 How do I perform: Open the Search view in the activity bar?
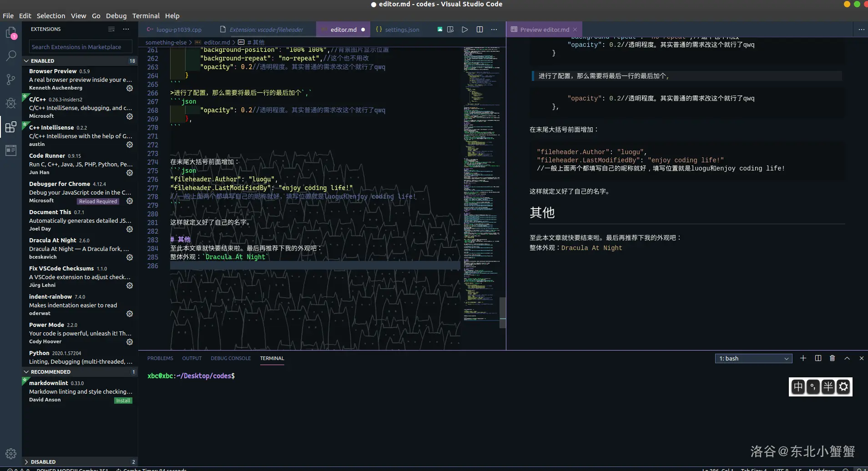(10, 56)
